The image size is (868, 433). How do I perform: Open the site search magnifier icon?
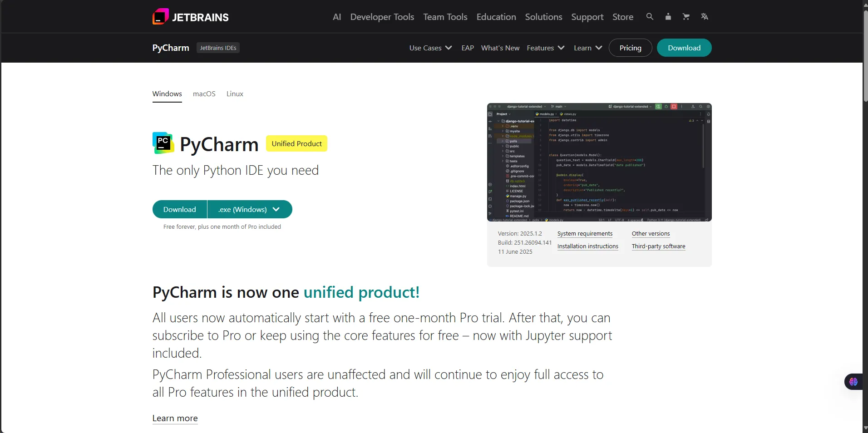pyautogui.click(x=650, y=16)
